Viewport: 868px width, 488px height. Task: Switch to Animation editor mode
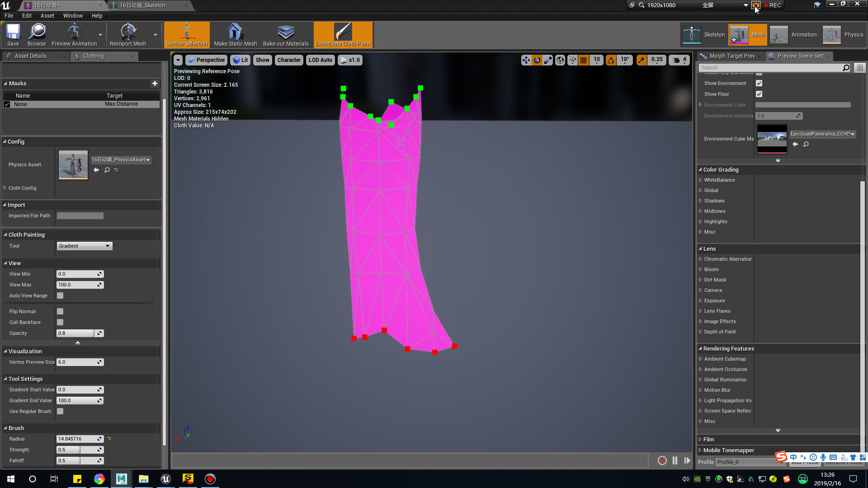point(793,35)
